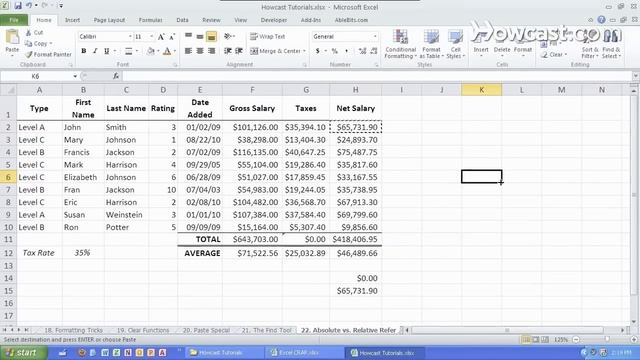Viewport: 640px width, 360px height.
Task: Open sheet tab 19. Clear Functions
Action: [x=143, y=330]
